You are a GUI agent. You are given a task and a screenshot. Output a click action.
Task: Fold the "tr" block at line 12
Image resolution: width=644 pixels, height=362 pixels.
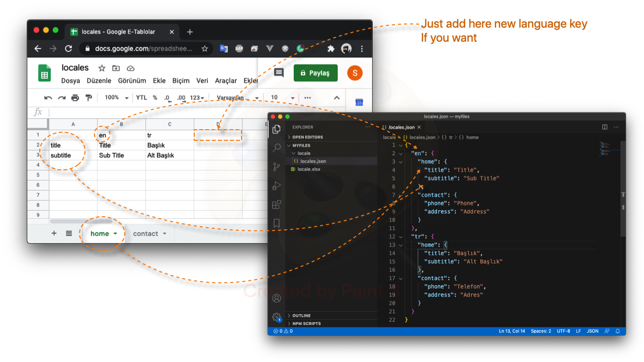(400, 236)
